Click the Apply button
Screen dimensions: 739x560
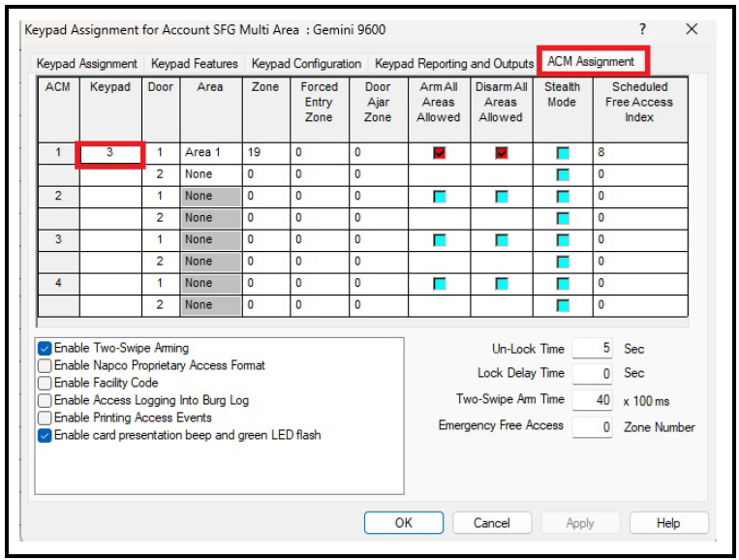[580, 523]
